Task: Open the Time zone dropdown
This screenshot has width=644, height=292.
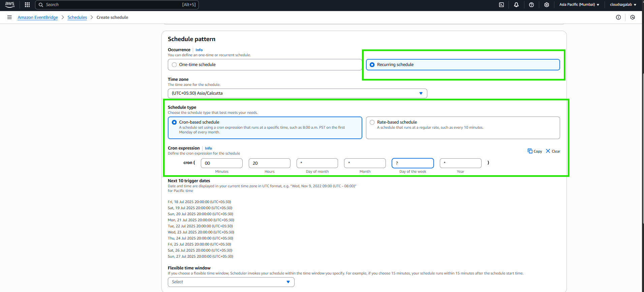Action: pyautogui.click(x=297, y=93)
